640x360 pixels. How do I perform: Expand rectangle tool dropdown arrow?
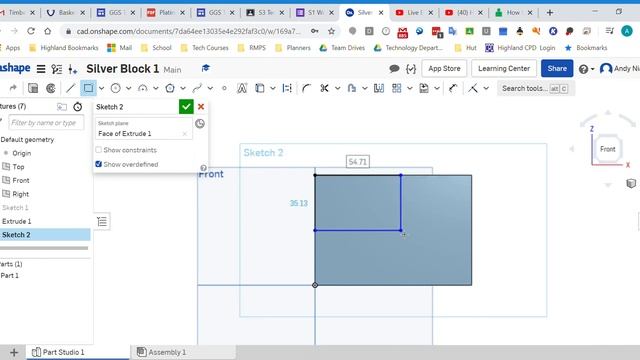click(102, 88)
